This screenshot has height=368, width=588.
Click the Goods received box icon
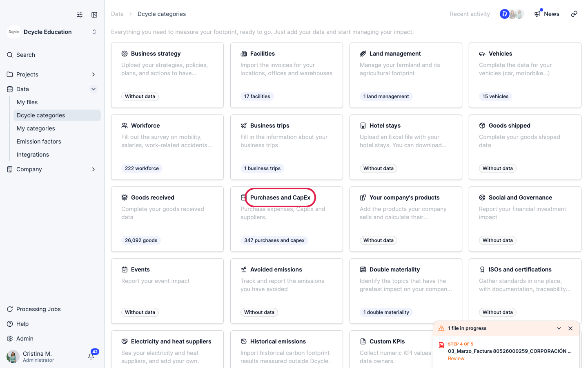[125, 197]
